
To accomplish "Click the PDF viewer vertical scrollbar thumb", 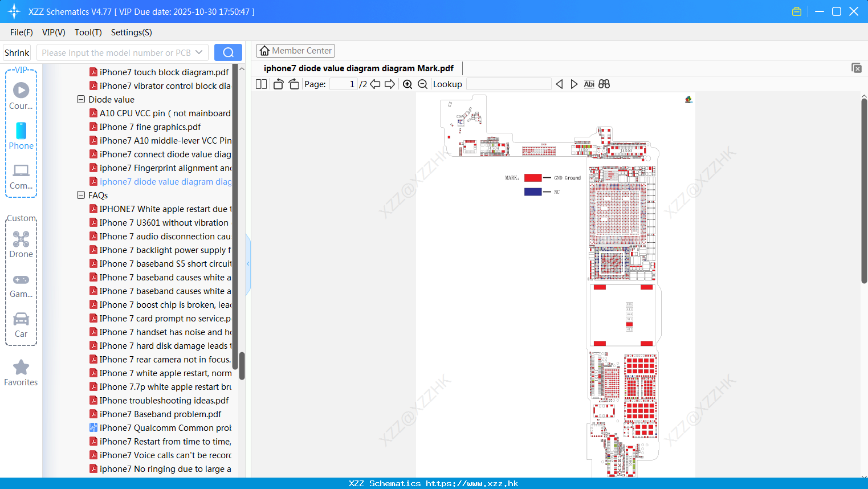I will coord(864,191).
